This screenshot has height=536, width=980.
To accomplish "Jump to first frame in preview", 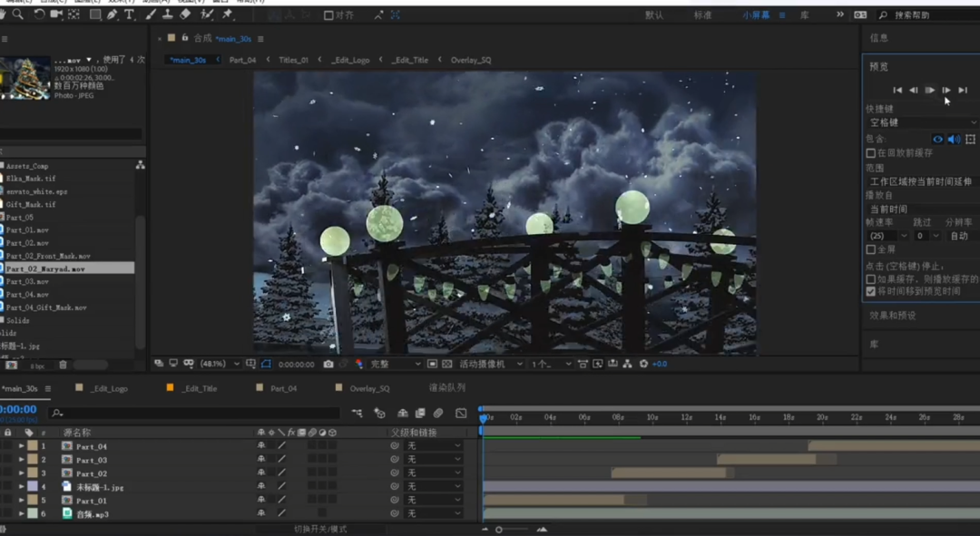I will click(897, 90).
